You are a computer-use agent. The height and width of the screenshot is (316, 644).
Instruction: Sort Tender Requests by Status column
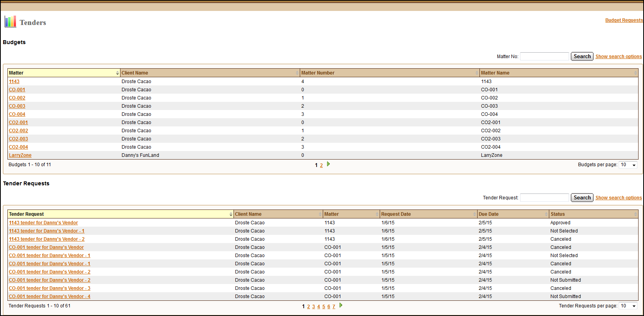[594, 214]
